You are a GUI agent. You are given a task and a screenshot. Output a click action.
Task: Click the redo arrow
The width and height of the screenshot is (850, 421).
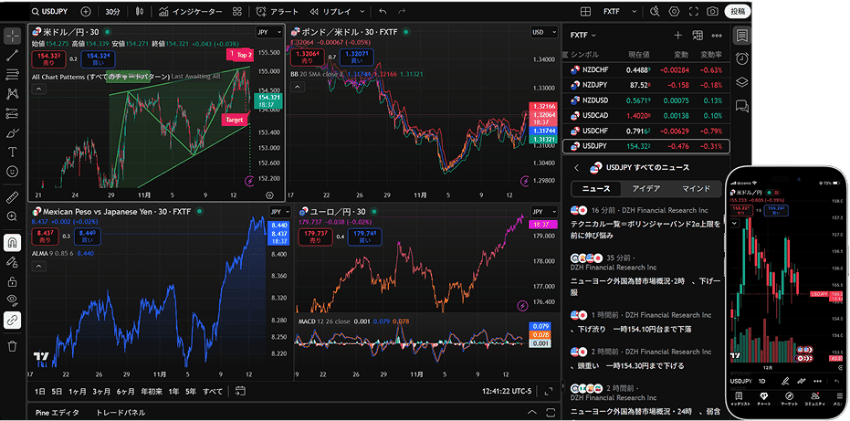click(x=401, y=11)
